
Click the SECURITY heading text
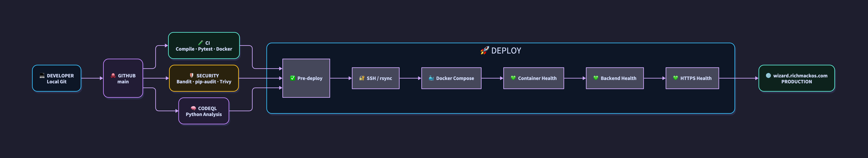click(208, 76)
